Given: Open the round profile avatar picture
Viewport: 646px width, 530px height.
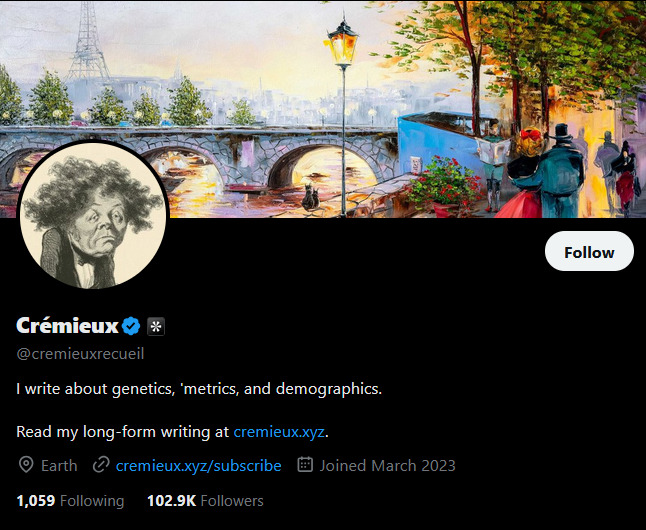Looking at the screenshot, I should [x=93, y=217].
